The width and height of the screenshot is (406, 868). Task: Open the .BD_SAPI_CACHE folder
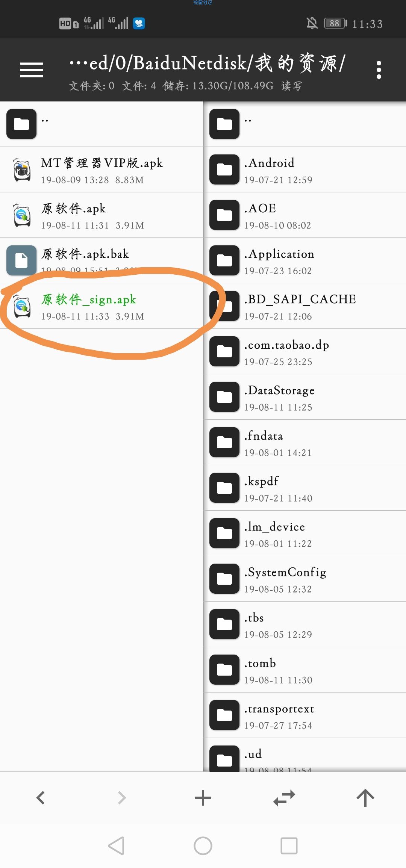[x=305, y=306]
